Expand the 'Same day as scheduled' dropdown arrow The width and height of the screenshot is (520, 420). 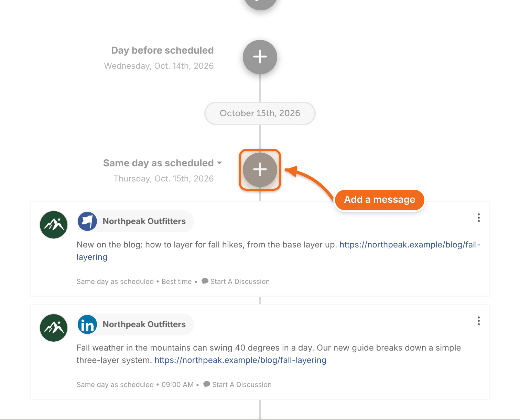tap(219, 163)
